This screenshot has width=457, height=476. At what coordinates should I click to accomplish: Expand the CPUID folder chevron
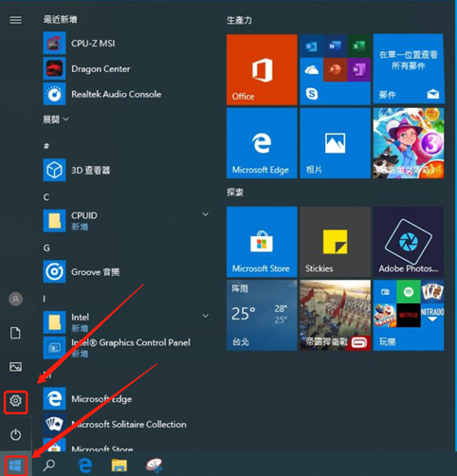[x=206, y=214]
